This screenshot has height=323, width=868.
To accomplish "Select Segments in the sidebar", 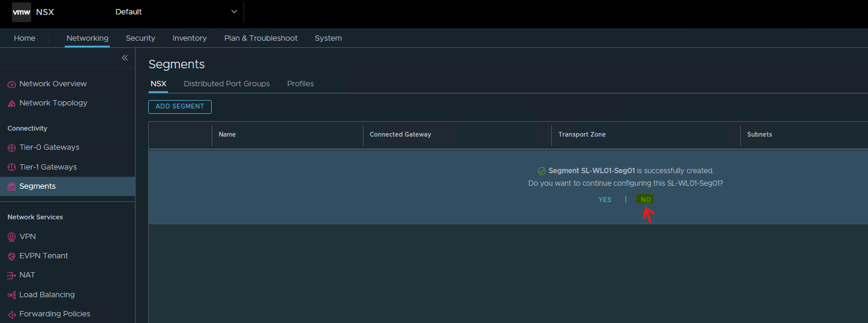I will [x=67, y=186].
